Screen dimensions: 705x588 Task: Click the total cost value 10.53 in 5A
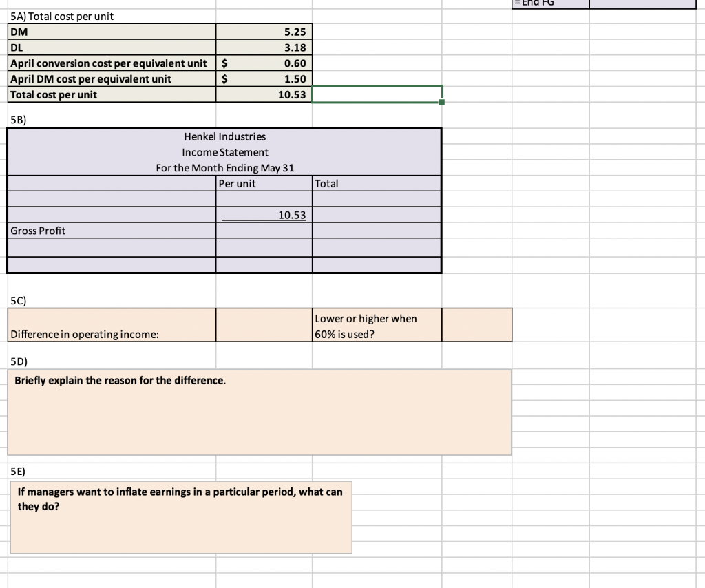264,95
